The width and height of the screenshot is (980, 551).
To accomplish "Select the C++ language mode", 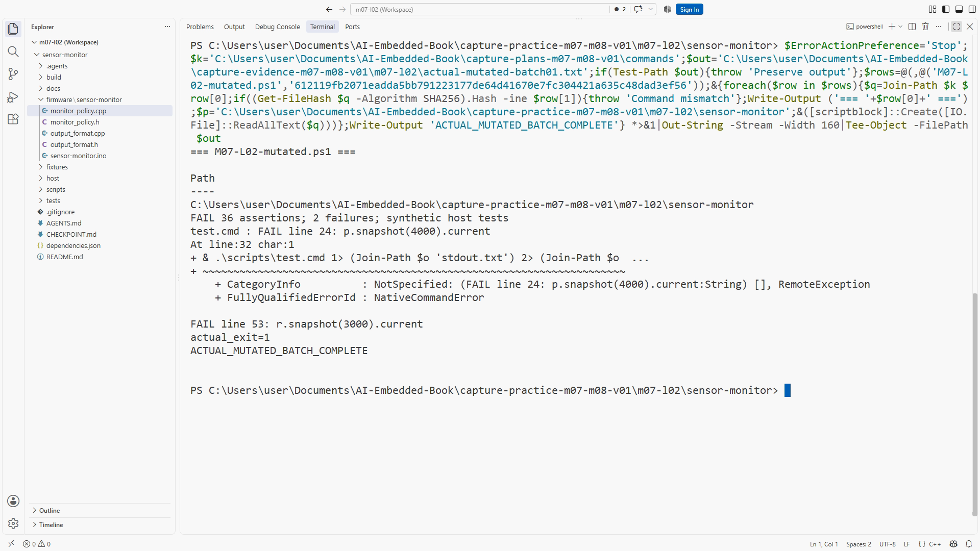I will click(x=935, y=544).
